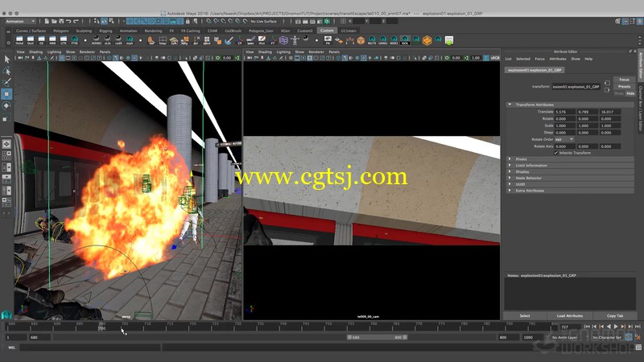Click the playback range slider bar
Image resolution: width=644 pixels, height=362 pixels.
pyautogui.click(x=377, y=337)
